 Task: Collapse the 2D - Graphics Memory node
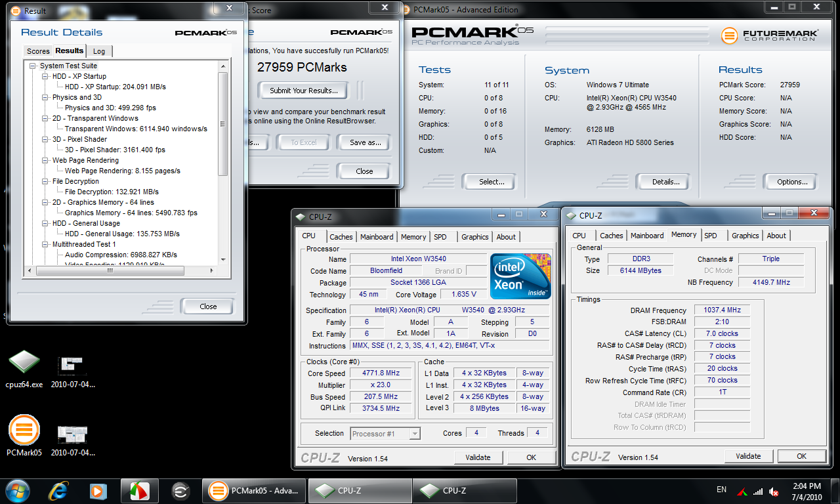45,202
